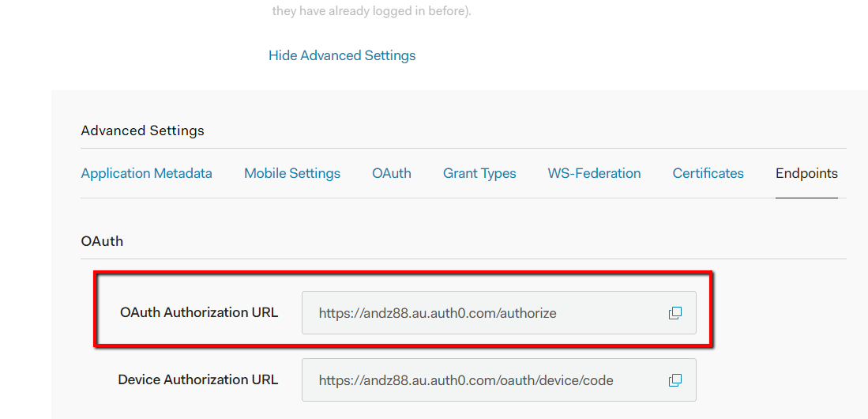
Task: Click the OAuth section heading
Action: click(x=102, y=241)
